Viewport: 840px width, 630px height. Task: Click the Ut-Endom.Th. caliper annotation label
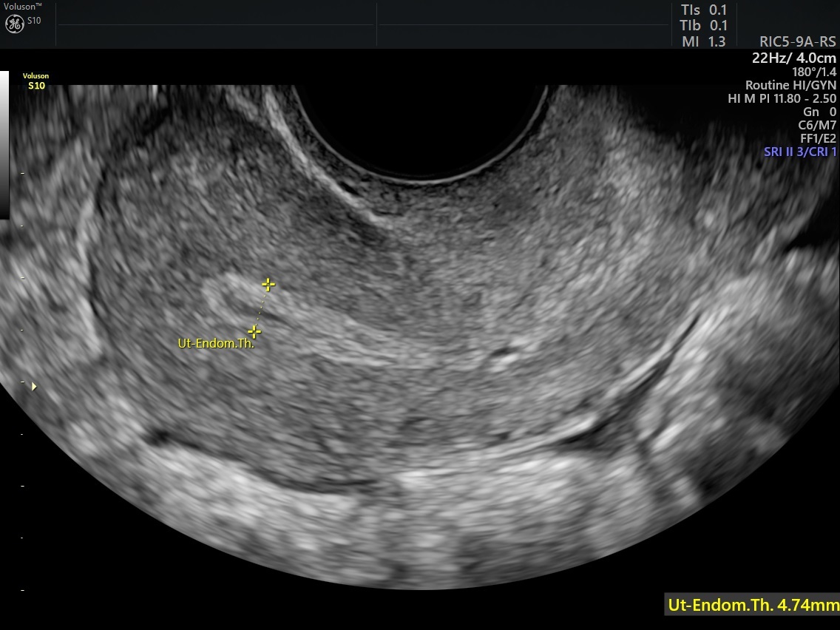click(x=215, y=343)
